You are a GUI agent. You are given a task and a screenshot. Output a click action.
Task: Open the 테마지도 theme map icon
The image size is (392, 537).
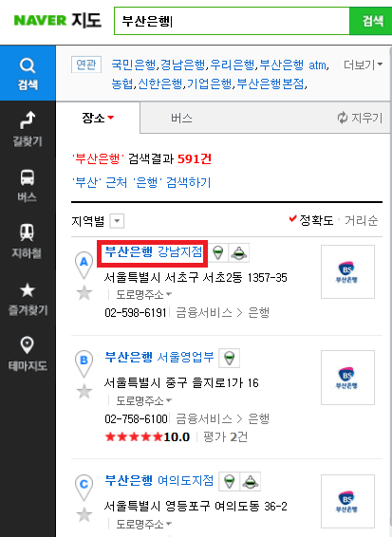(x=28, y=354)
